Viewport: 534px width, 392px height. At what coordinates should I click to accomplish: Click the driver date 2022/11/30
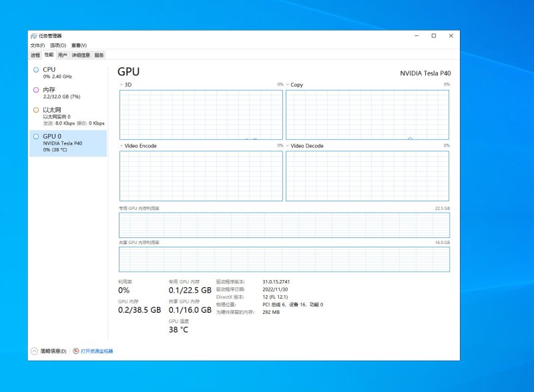click(x=275, y=289)
